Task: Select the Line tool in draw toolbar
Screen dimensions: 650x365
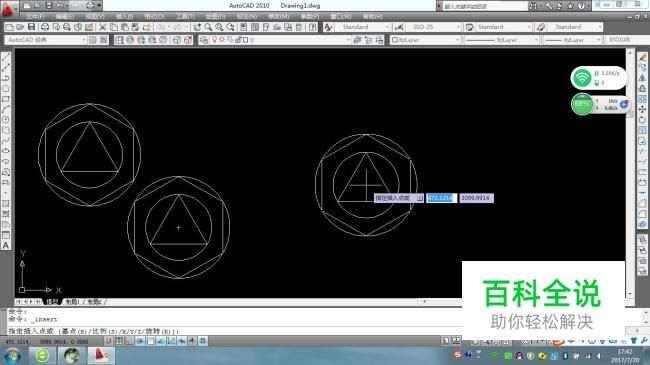Action: (x=6, y=57)
